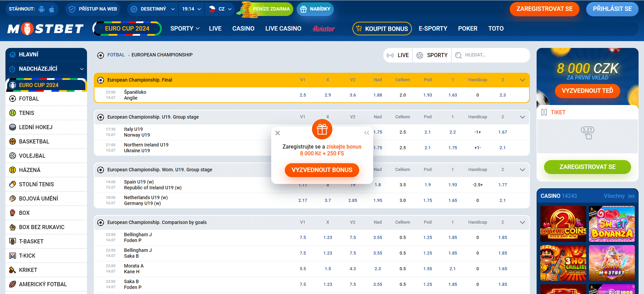Close the bonus popup with X
Image resolution: width=644 pixels, height=294 pixels.
click(x=278, y=133)
